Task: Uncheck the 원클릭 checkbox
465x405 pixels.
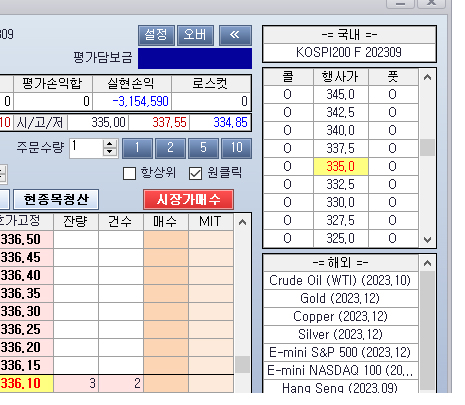Action: [x=195, y=173]
